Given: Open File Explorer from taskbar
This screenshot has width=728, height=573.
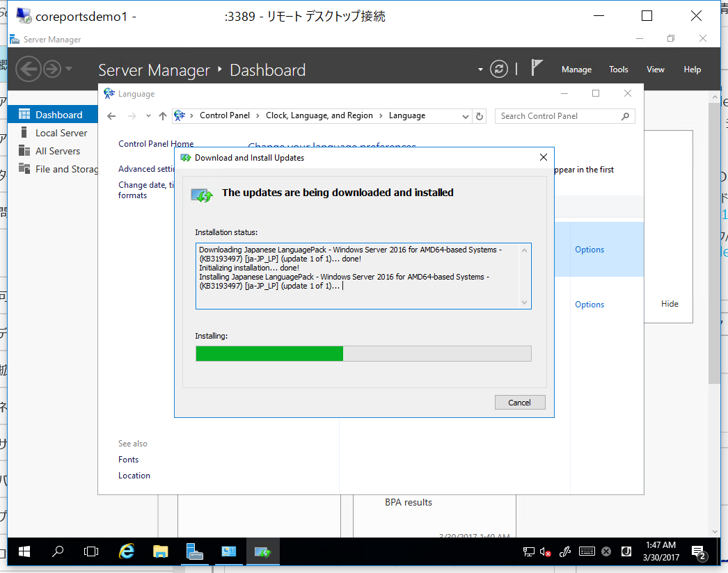Looking at the screenshot, I should point(161,551).
